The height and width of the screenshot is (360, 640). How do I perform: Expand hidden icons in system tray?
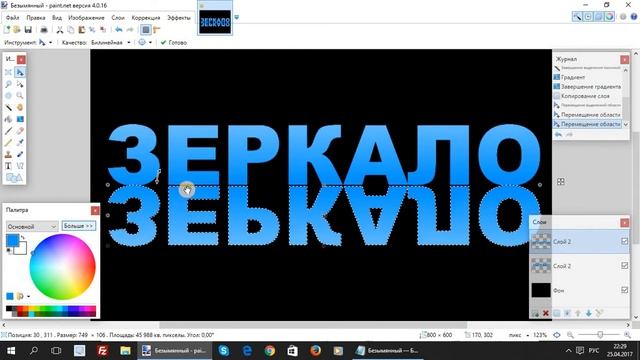click(x=569, y=351)
